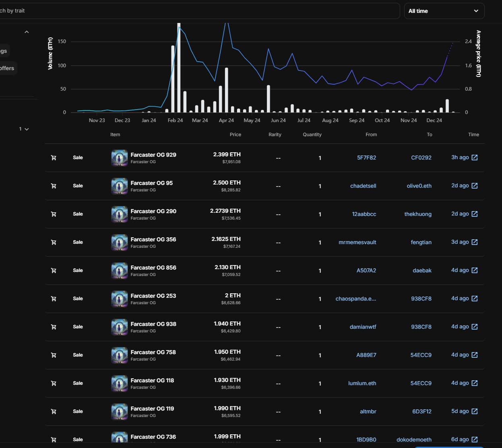Click the cart icon on Farcaster OG 356 row
Viewport: 502px width, 448px height.
[x=54, y=242]
